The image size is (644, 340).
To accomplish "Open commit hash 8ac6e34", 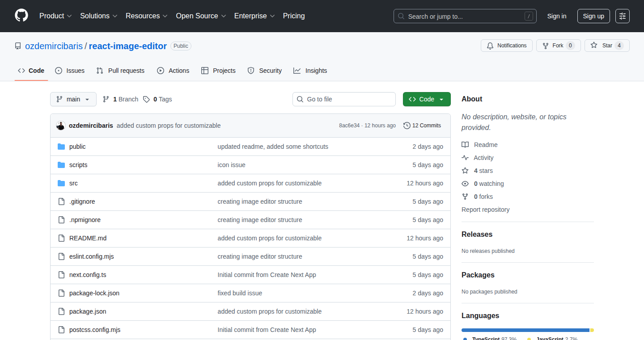I will (349, 126).
